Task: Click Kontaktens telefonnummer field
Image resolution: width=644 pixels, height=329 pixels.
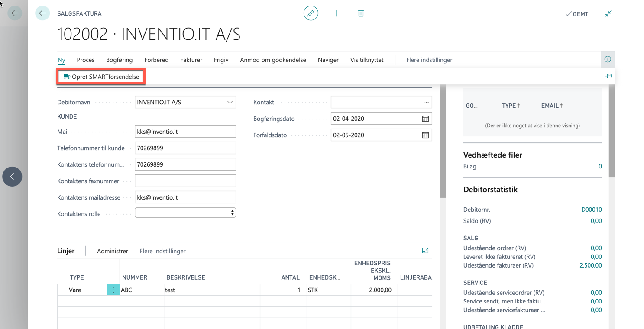Action: (185, 164)
